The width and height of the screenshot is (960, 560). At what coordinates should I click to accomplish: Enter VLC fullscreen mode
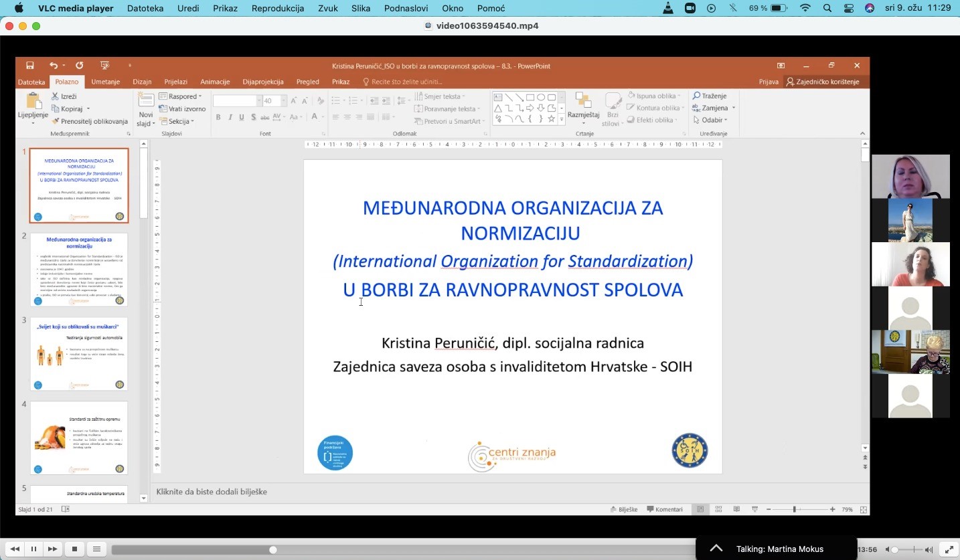pos(949,549)
